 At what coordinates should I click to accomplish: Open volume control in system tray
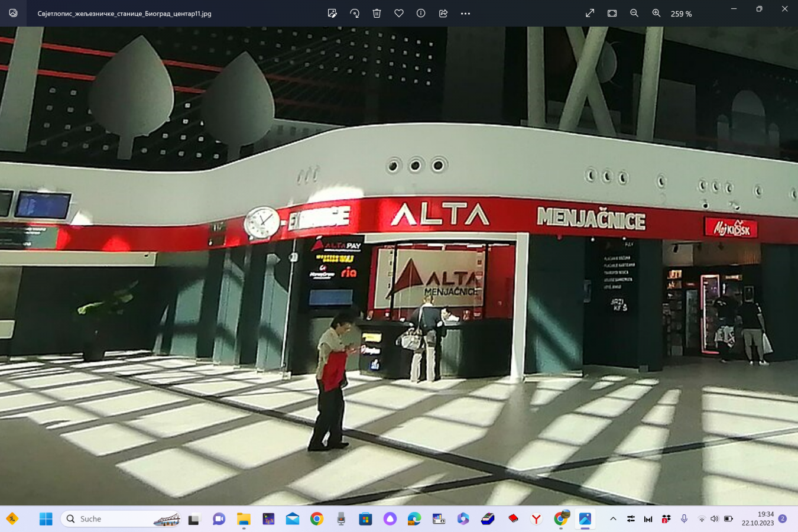click(715, 519)
